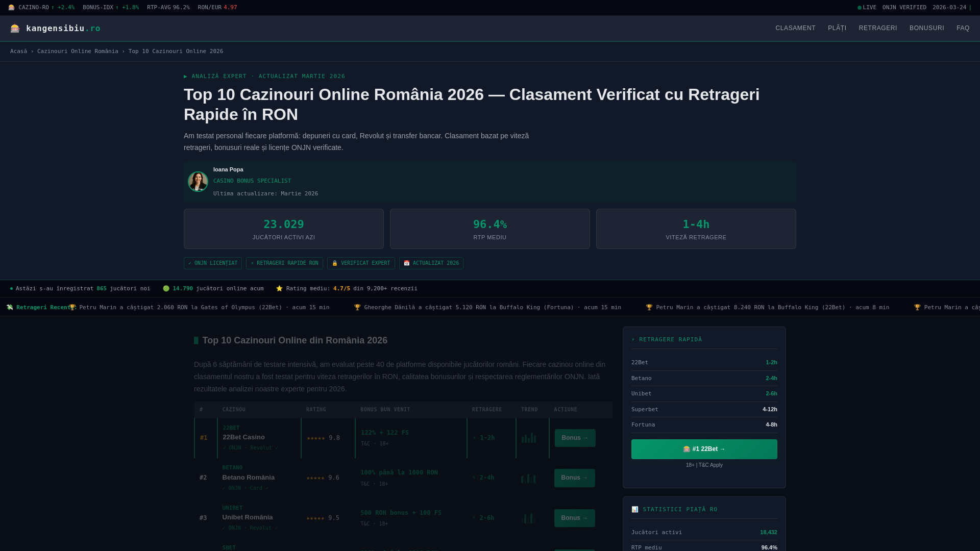This screenshot has height=551, width=980.
Task: Click the 500 RON bonus + 100 FS offer
Action: pyautogui.click(x=401, y=513)
